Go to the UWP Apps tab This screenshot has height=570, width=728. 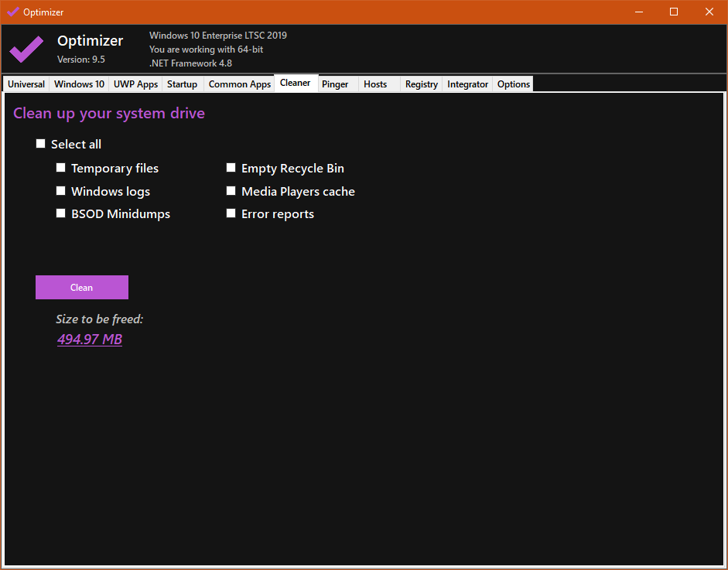click(x=135, y=84)
